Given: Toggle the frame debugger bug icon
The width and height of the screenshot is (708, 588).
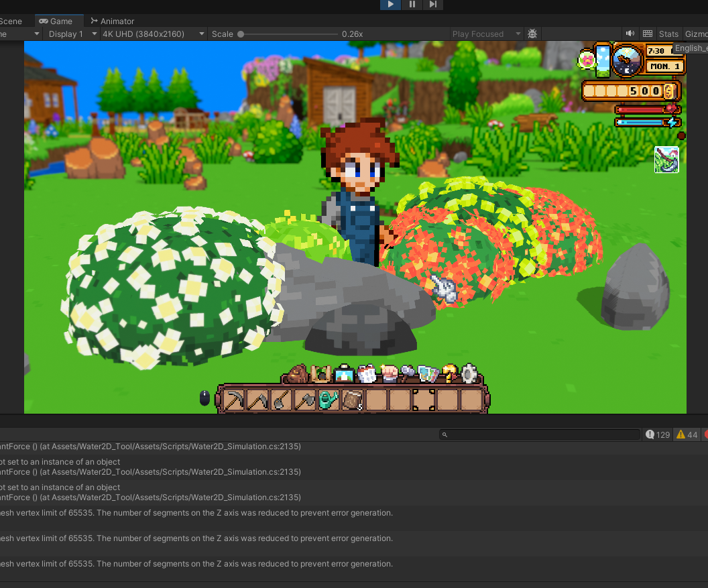Looking at the screenshot, I should tap(532, 34).
